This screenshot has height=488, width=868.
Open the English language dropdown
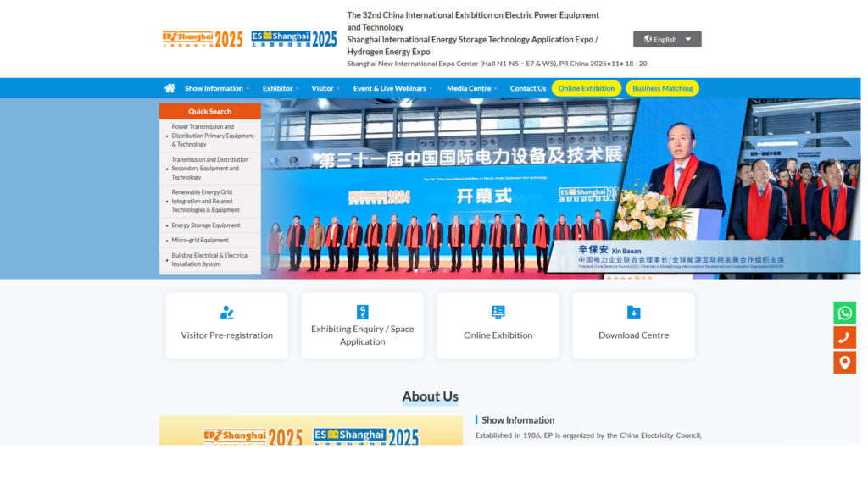tap(667, 39)
